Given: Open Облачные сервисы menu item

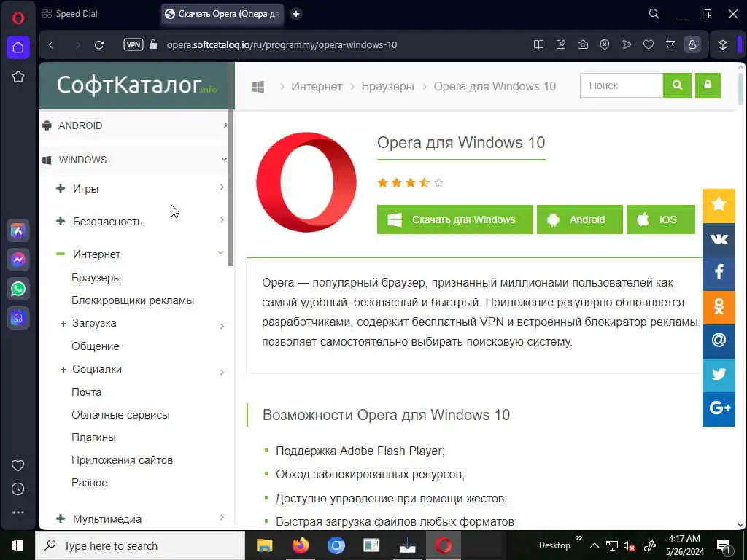Looking at the screenshot, I should [x=120, y=415].
